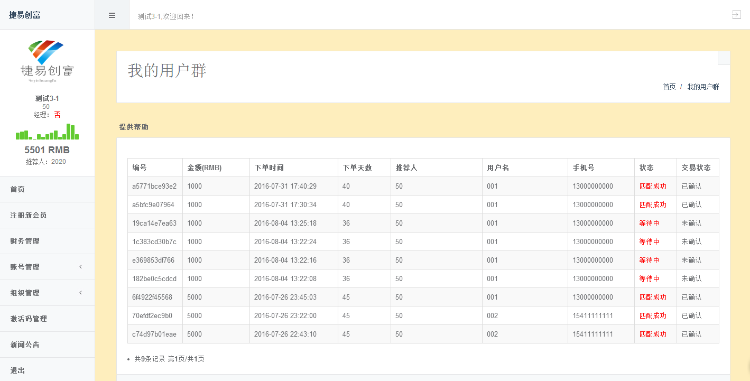The width and height of the screenshot is (750, 381).
Task: Click phone 13000000000 in row a6771bce93e2
Action: coord(593,186)
